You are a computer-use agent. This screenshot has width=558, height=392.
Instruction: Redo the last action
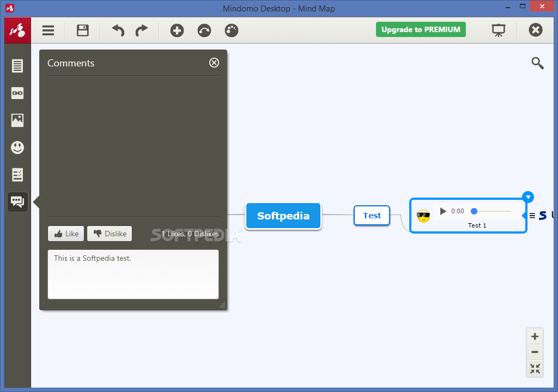(141, 30)
